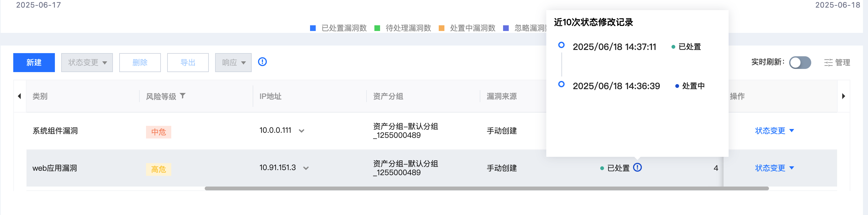This screenshot has width=868, height=215.
Task: Click the filter icon on 风险等级 column
Action: point(183,96)
